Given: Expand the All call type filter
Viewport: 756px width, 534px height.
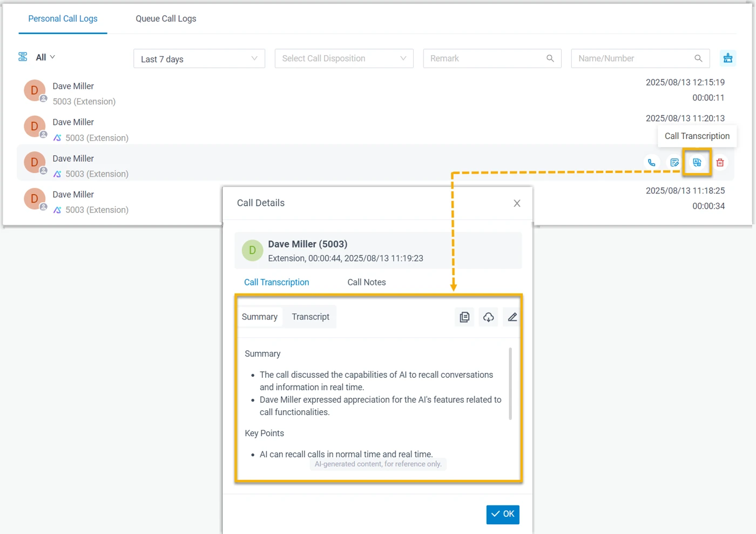Looking at the screenshot, I should tap(45, 57).
